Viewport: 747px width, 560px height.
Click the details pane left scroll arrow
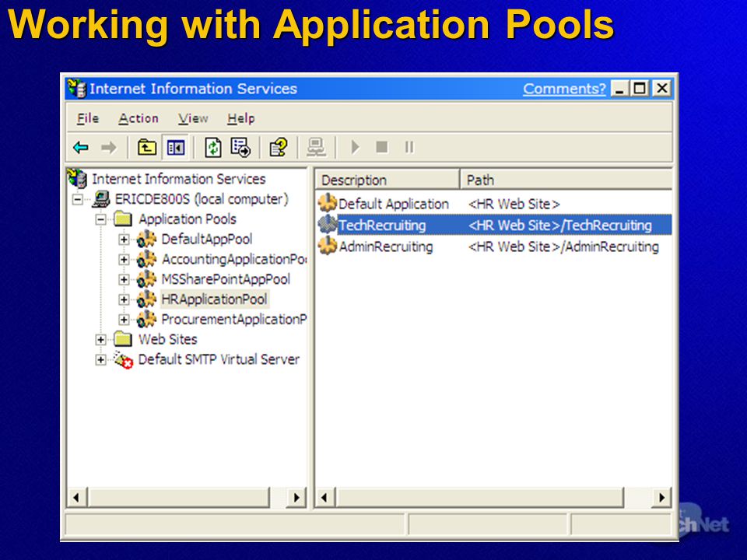click(x=325, y=498)
